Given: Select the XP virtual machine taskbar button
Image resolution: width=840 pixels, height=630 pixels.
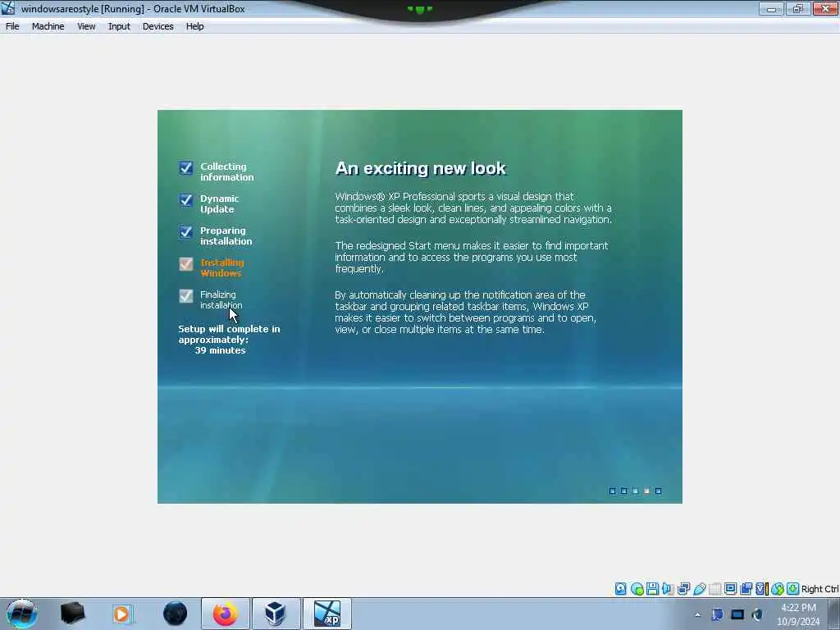Looking at the screenshot, I should [327, 614].
